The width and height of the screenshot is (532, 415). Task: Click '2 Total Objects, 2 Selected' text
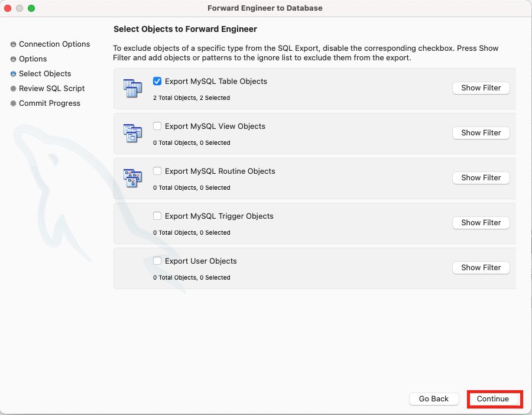[x=192, y=98]
